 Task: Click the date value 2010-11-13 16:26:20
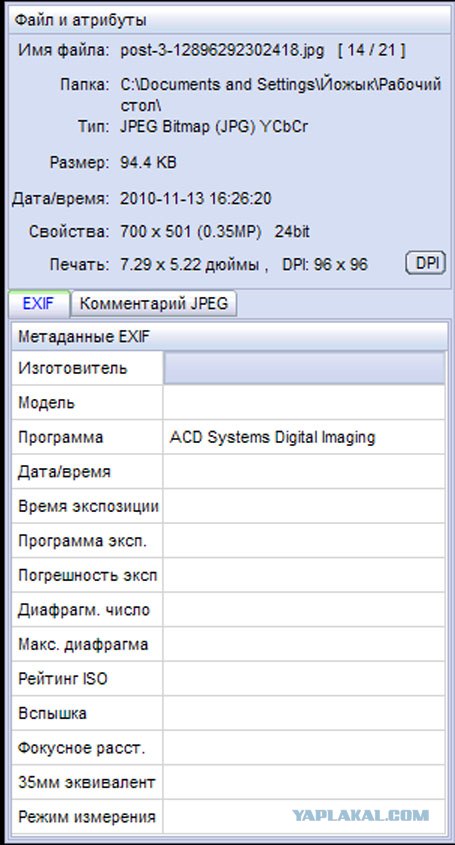195,198
